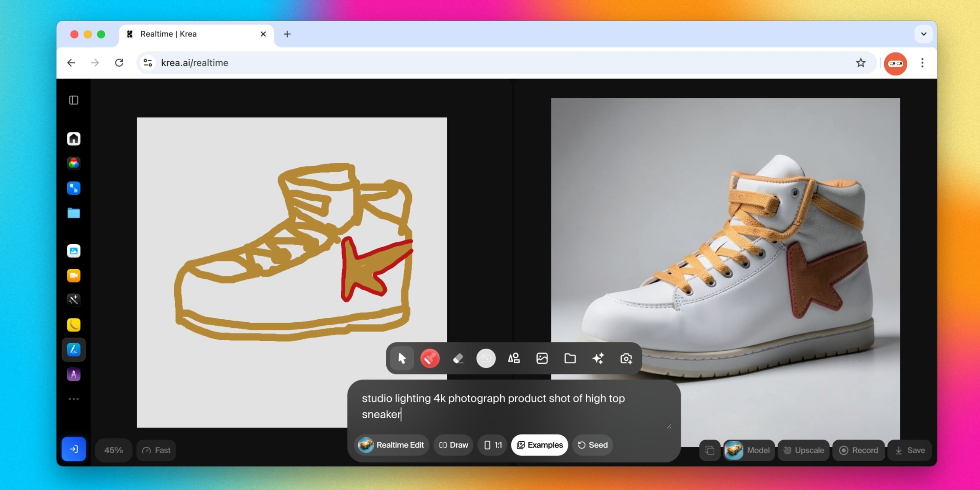Switch to the Draw mode tab

pos(453,445)
